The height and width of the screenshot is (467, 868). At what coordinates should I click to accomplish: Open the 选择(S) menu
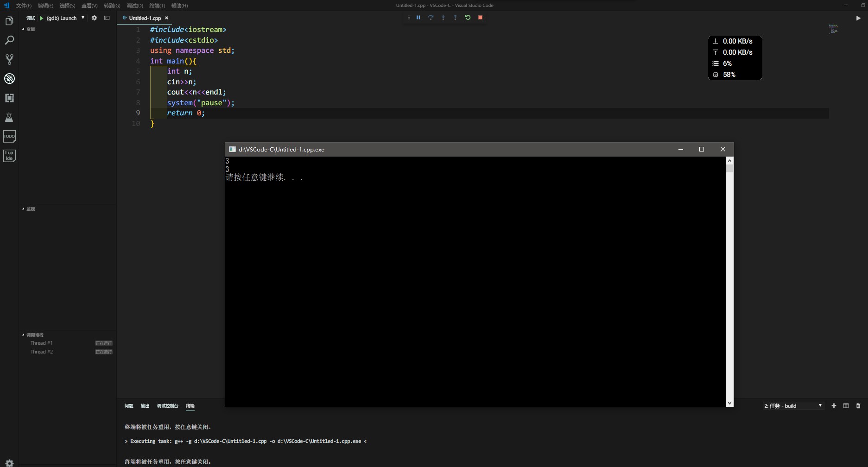[x=67, y=6]
